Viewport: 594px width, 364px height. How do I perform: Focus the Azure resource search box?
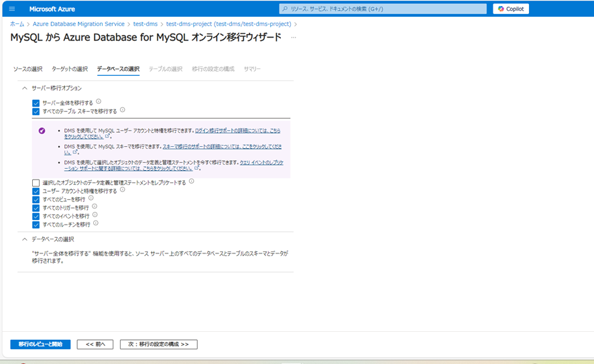[383, 9]
